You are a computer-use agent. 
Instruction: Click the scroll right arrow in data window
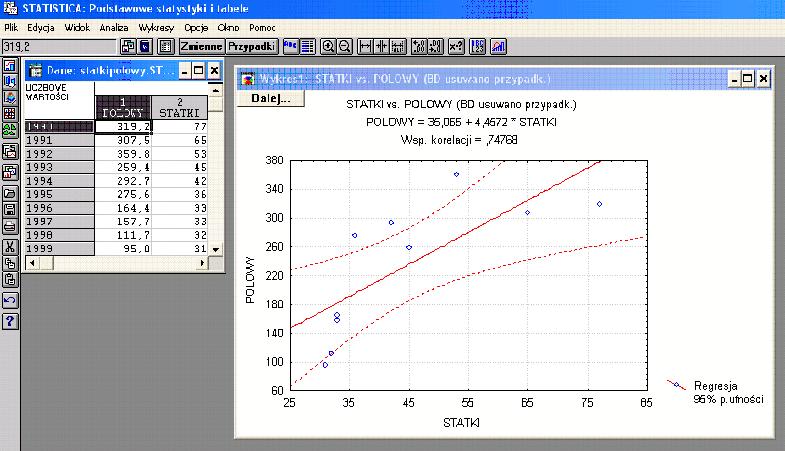click(202, 263)
